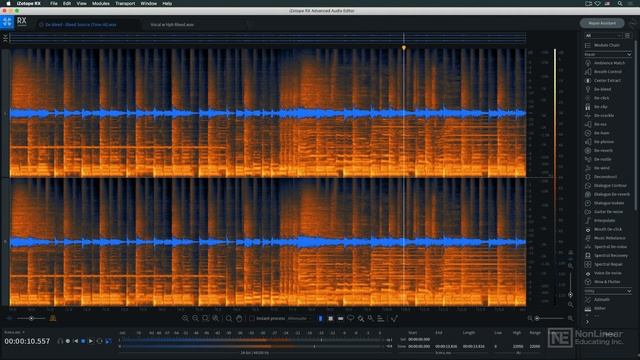Start playback with the play button
Viewport: 640px width, 360px height.
pos(91,341)
